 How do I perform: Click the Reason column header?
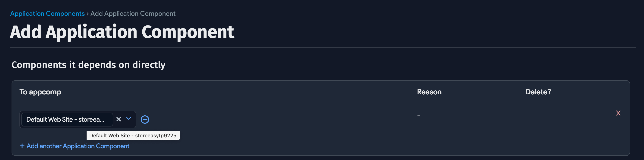(429, 92)
